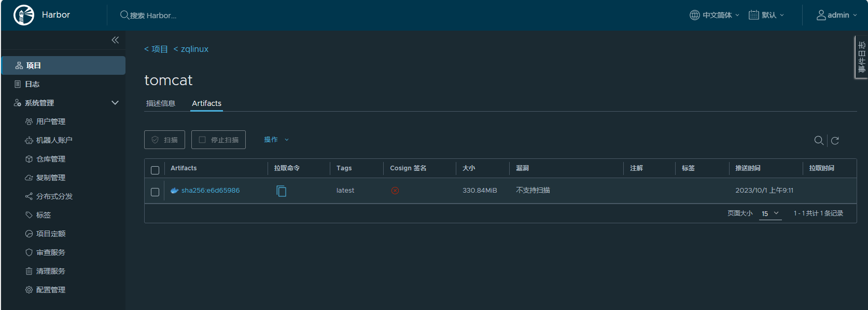Click the table search magnifier icon
The image size is (868, 310).
(x=819, y=140)
